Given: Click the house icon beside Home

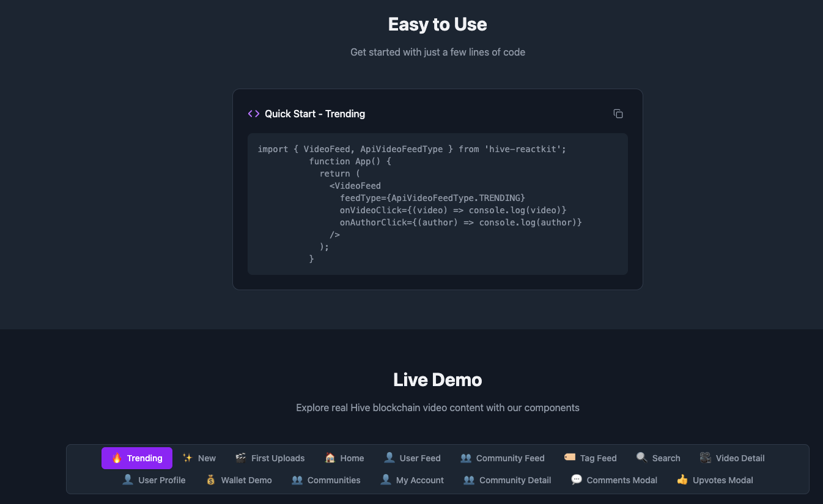Looking at the screenshot, I should 330,458.
